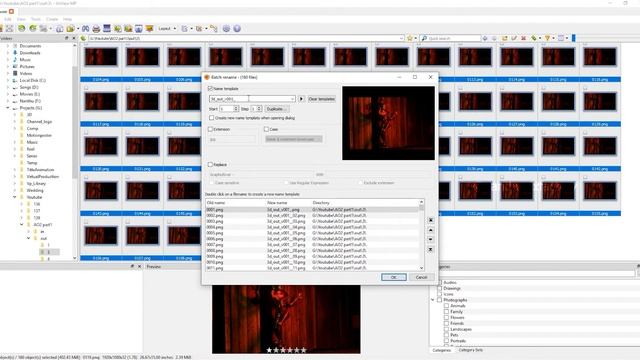The height and width of the screenshot is (360, 640).
Task: Open the Tools menu
Action: click(36, 19)
